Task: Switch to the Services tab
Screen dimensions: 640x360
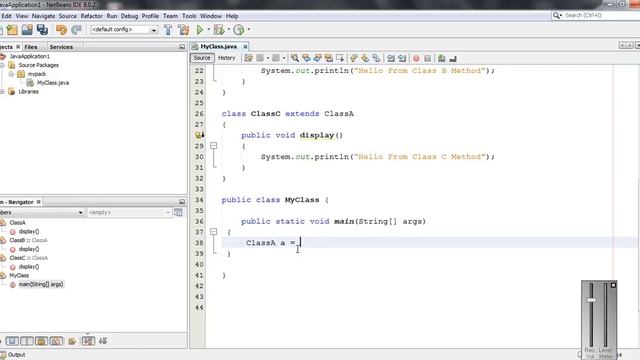Action: point(61,47)
